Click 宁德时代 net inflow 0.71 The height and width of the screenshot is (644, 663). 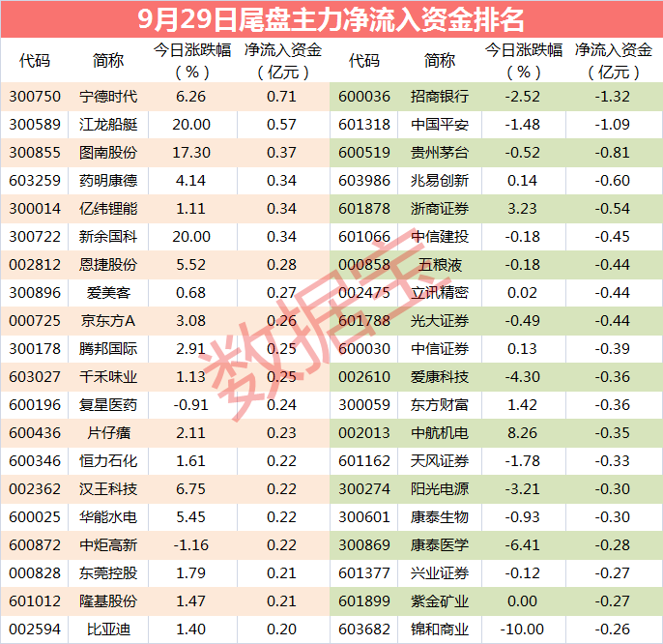[x=281, y=97]
